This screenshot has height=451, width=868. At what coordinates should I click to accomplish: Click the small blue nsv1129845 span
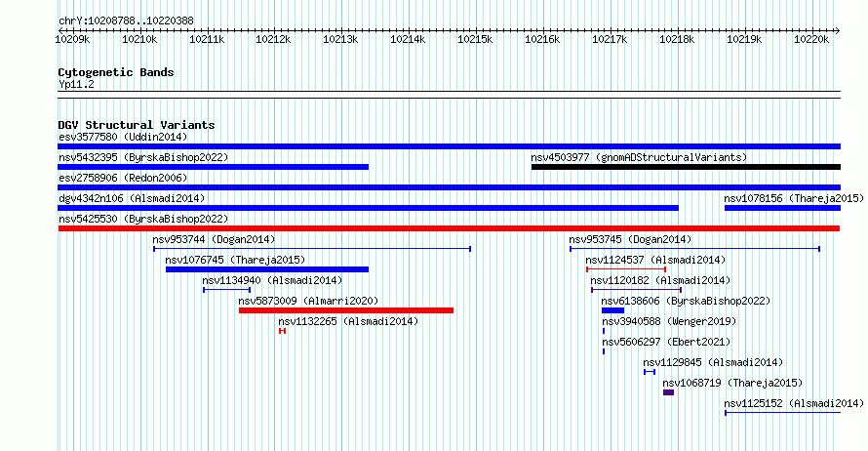coord(650,372)
